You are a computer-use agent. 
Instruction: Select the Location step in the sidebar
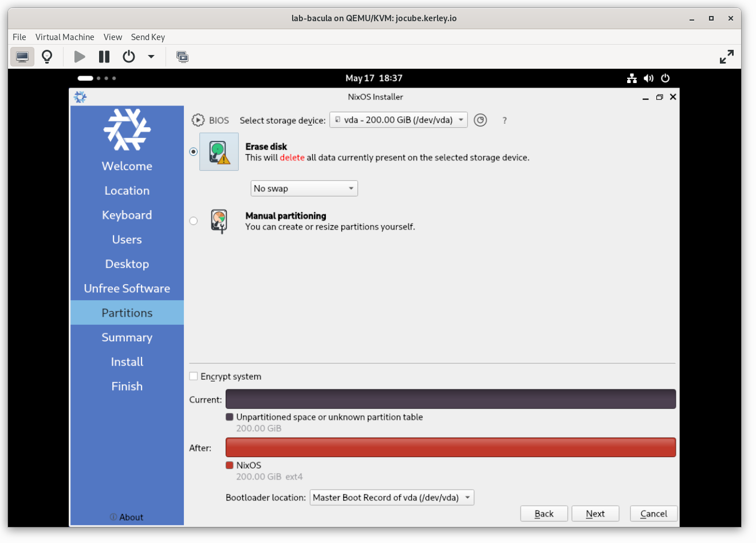127,191
